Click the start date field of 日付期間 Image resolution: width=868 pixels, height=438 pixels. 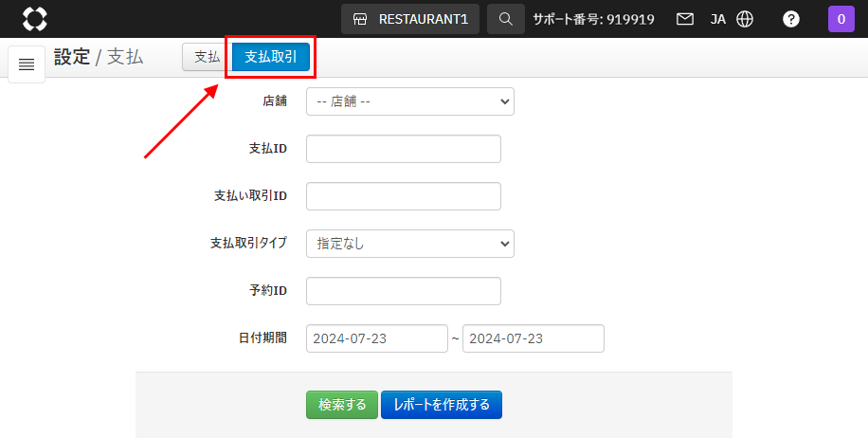click(x=376, y=338)
